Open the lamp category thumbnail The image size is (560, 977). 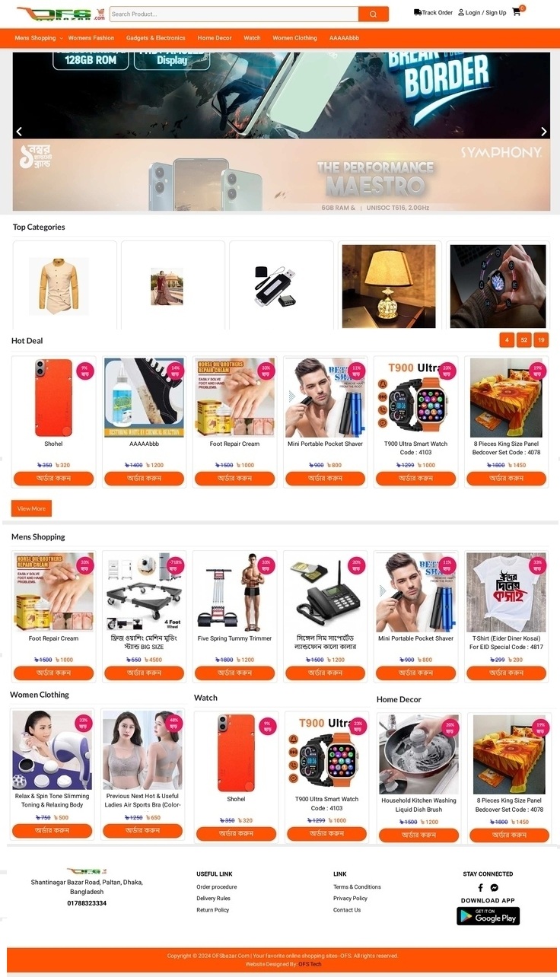pos(389,286)
